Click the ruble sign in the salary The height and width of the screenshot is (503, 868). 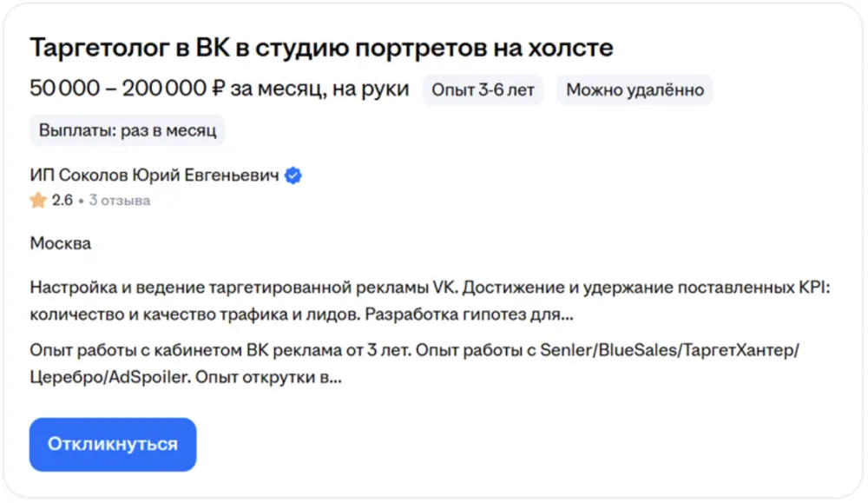point(218,89)
